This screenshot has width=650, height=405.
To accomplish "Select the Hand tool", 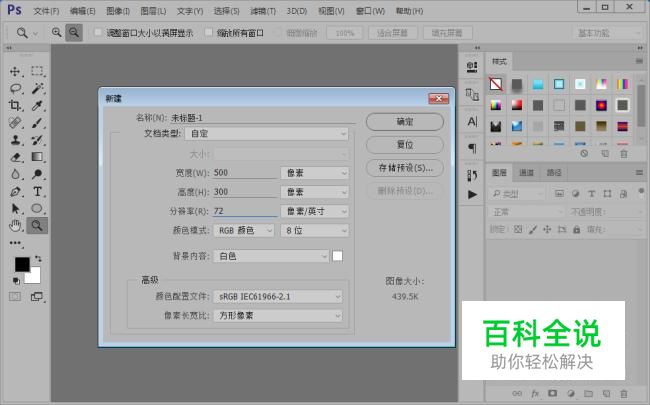I will 15,226.
